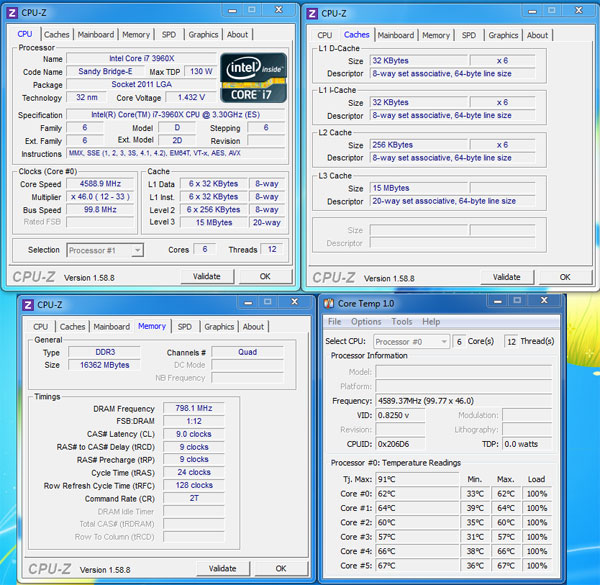Open Mainboard tab in bottom-left CPU-Z window

coord(112,327)
